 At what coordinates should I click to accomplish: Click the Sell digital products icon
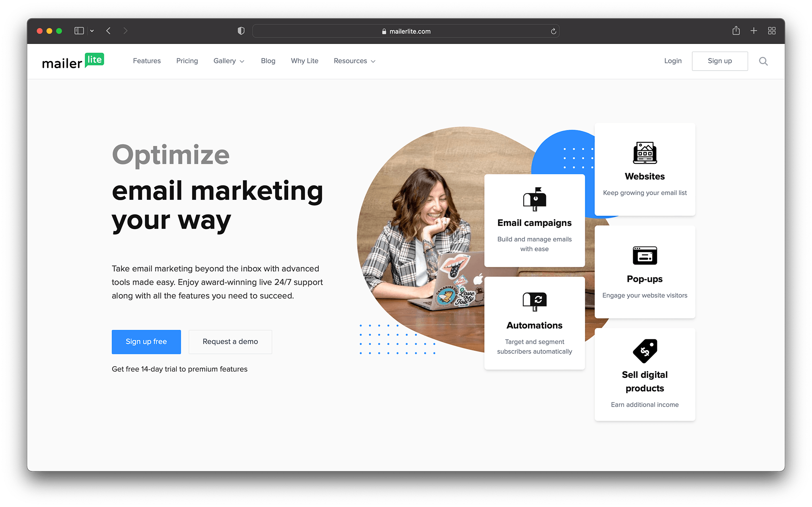coord(643,350)
